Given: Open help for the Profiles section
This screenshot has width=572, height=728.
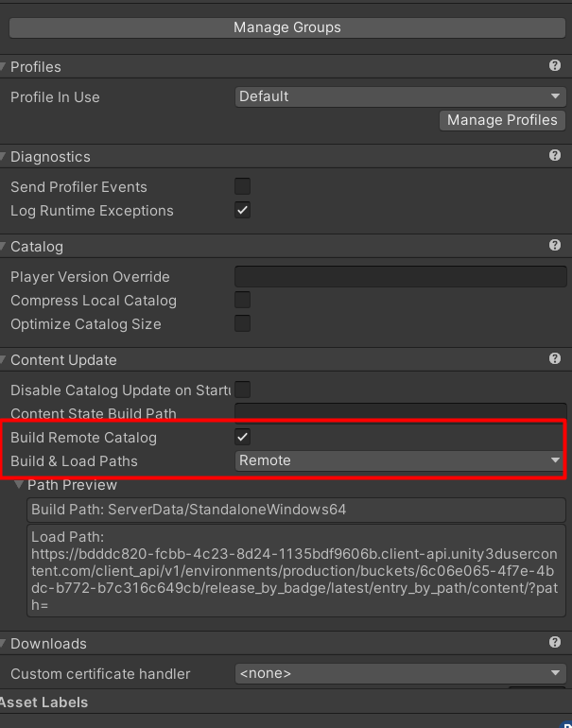Looking at the screenshot, I should coord(555,66).
